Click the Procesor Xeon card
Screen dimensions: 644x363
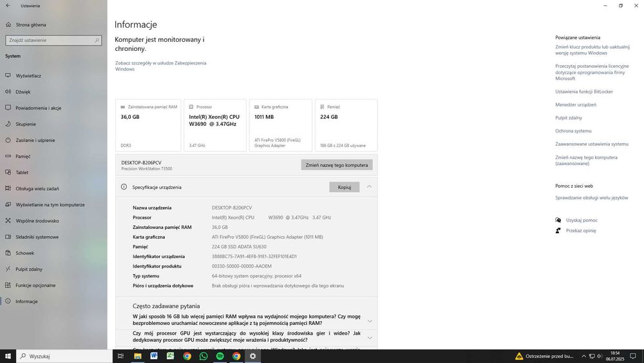coord(215,125)
